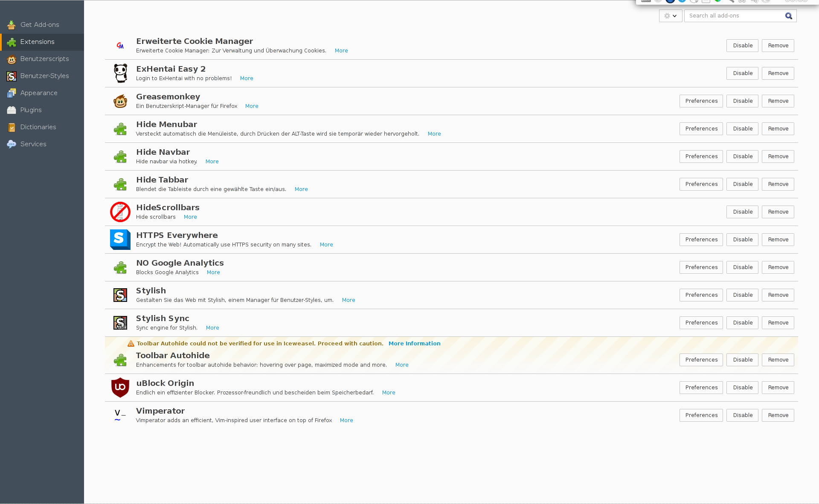819x504 pixels.
Task: Open the Appearance category
Action: click(42, 93)
